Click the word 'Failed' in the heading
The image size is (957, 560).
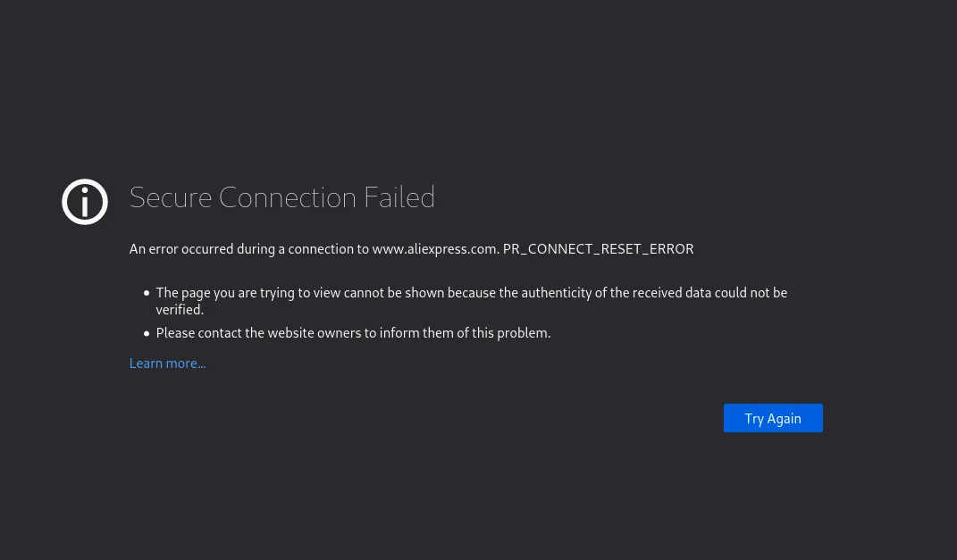point(399,197)
